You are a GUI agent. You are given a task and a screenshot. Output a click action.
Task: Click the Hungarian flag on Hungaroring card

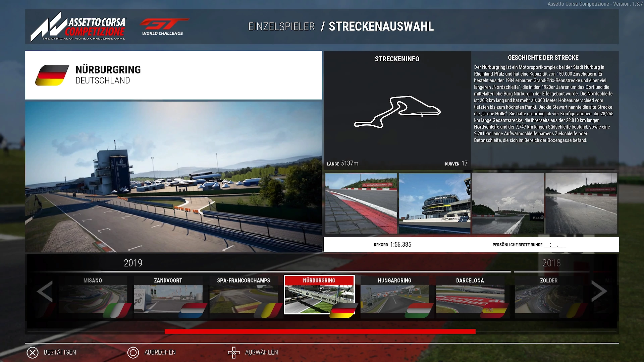[x=419, y=310]
